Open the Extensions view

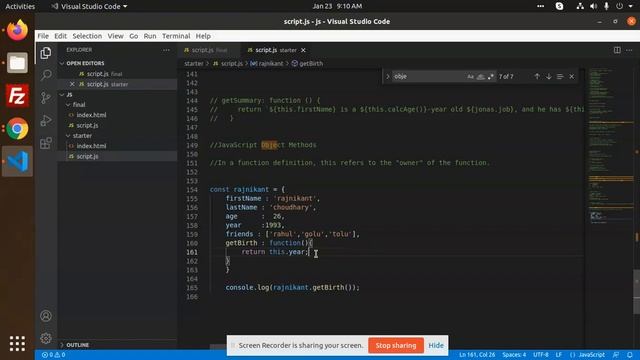[x=46, y=143]
